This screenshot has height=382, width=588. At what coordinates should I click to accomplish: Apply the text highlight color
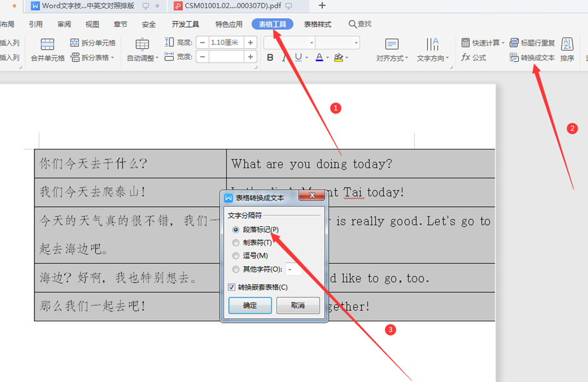click(338, 57)
